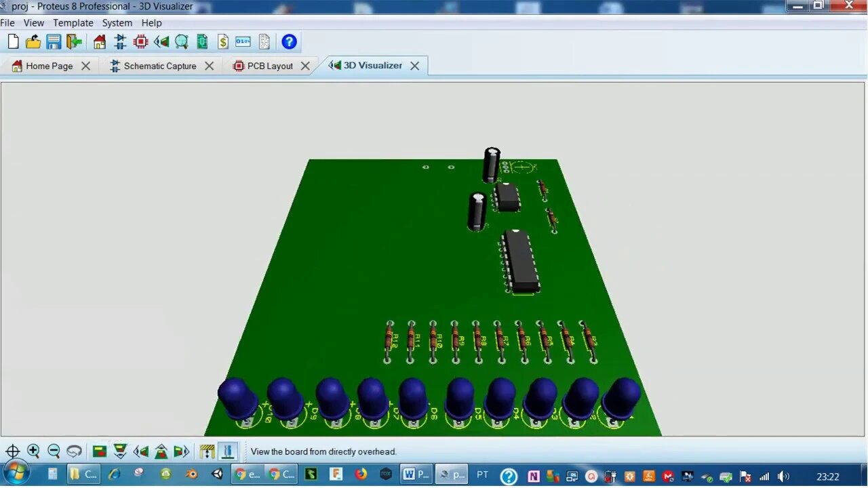Go to Home Page via toolbar house icon

click(100, 42)
